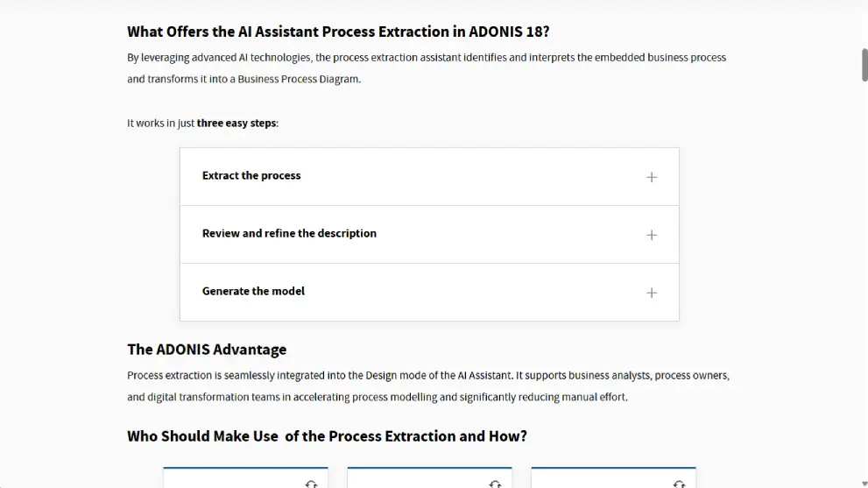Click the 'The ADONIS Advantage' heading
The width and height of the screenshot is (868, 488).
tap(207, 350)
